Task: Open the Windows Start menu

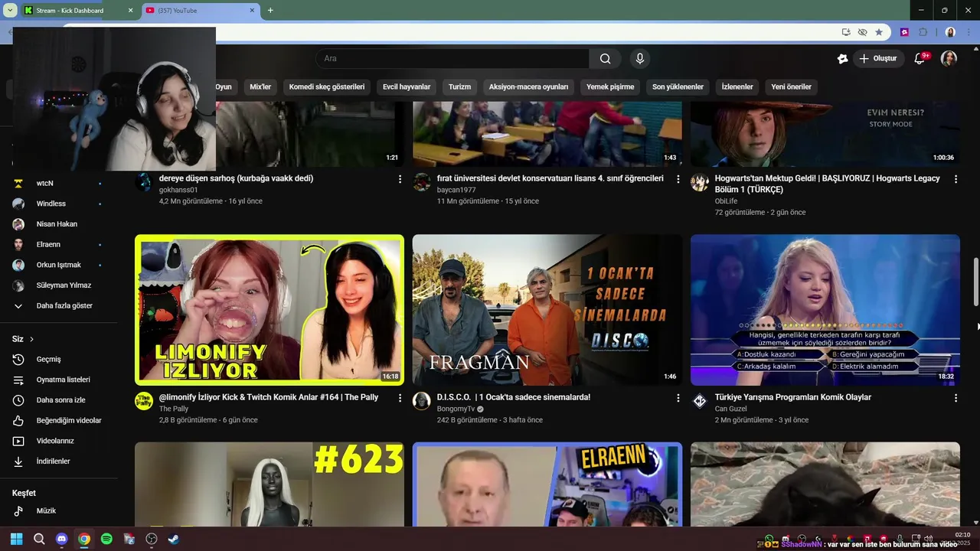Action: pos(17,539)
